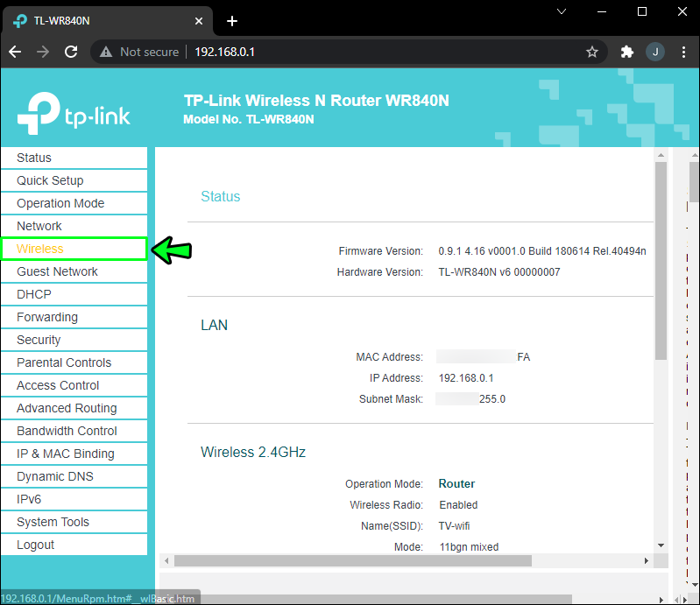Click the address bar URL 192.168.0.1
700x605 pixels.
pyautogui.click(x=224, y=52)
